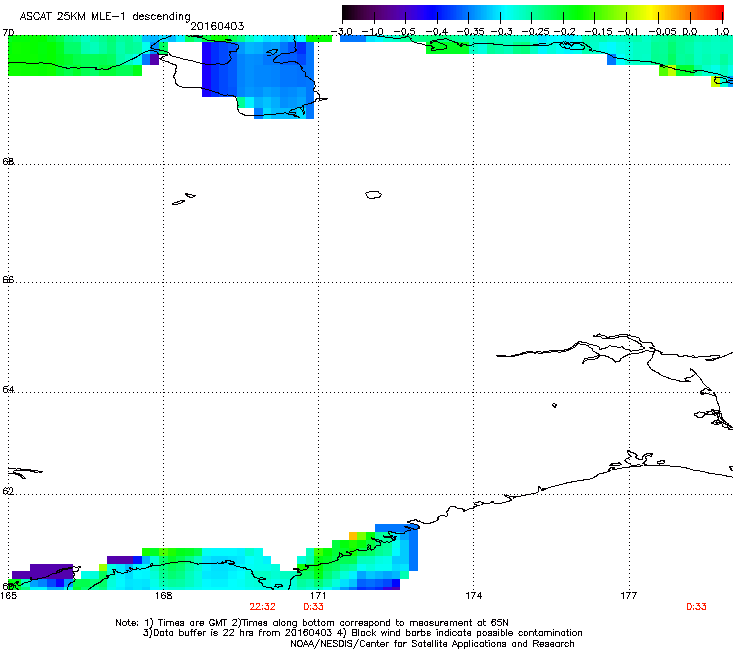This screenshot has width=740, height=650.
Task: Click the red time label '0:33' at far right
Action: click(x=696, y=607)
